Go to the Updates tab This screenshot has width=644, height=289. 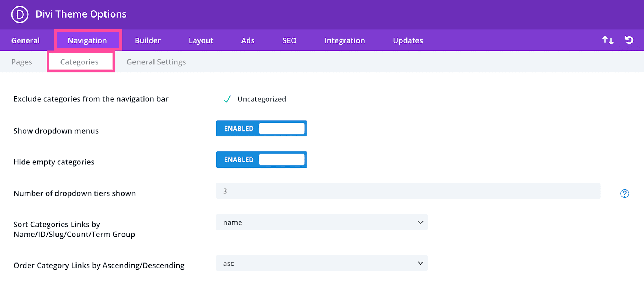click(x=408, y=40)
